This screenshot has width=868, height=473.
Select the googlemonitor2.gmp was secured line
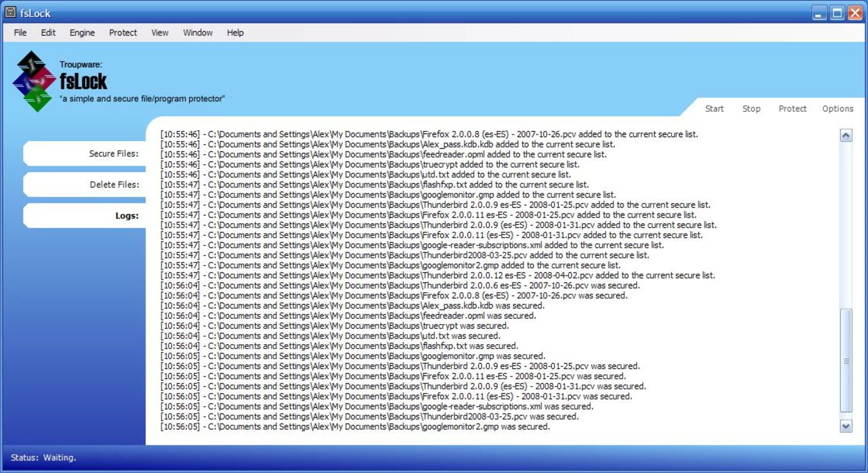click(355, 426)
